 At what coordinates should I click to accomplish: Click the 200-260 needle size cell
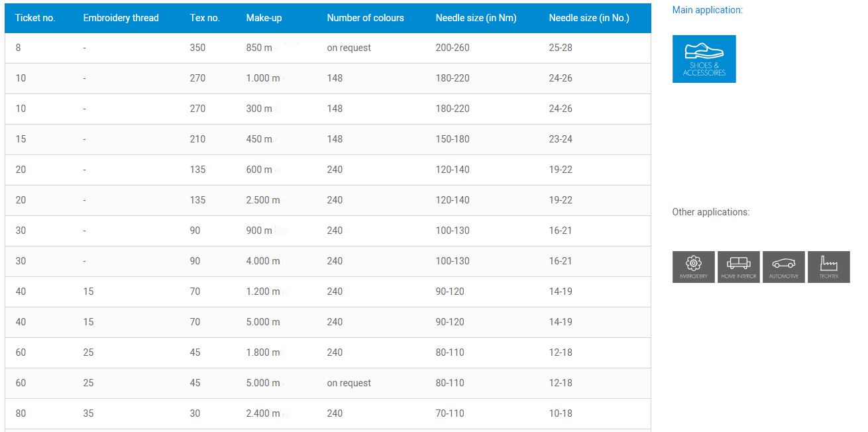[453, 48]
